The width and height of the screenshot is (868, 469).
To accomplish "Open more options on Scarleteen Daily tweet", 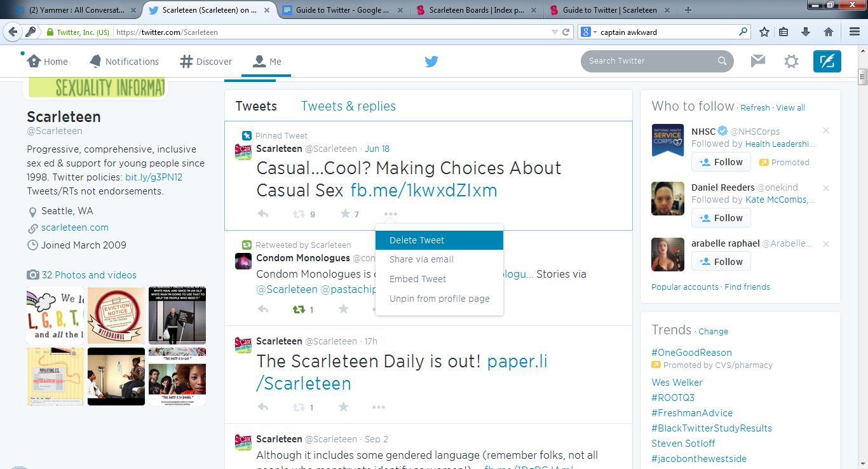I will tap(379, 407).
